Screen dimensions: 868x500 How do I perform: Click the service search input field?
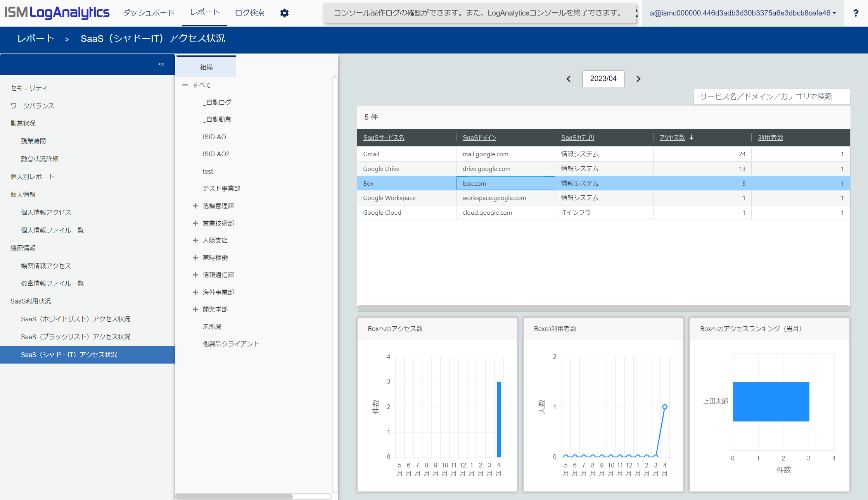[771, 97]
